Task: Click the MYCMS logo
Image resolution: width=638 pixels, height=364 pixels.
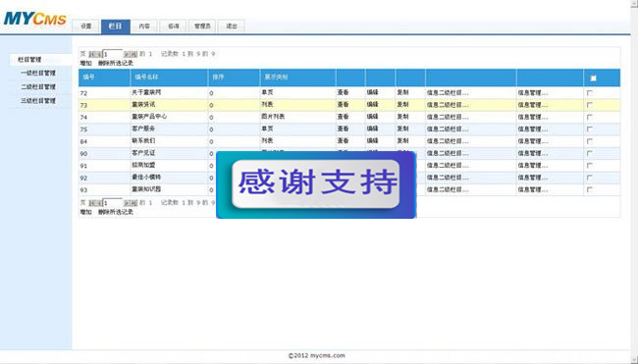Action: tap(35, 19)
